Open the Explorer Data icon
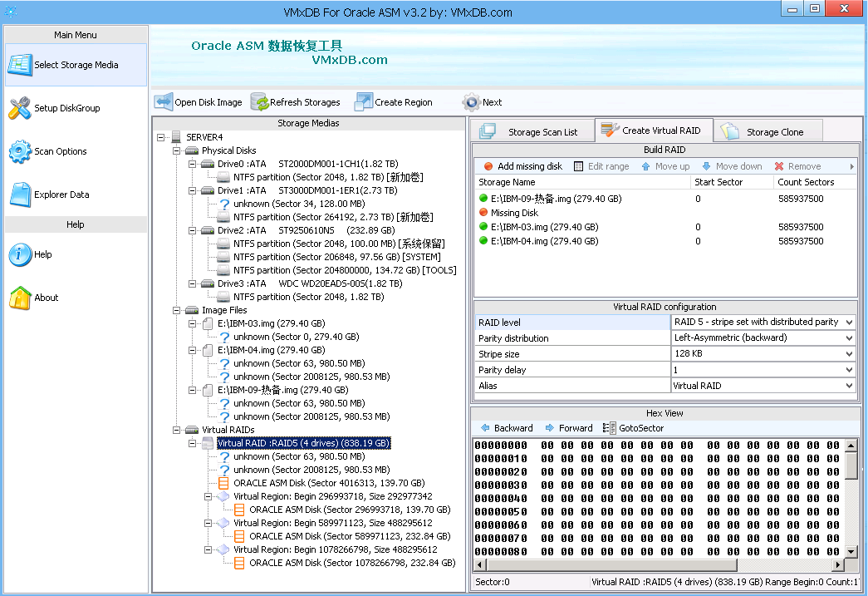This screenshot has width=868, height=596. click(x=20, y=195)
